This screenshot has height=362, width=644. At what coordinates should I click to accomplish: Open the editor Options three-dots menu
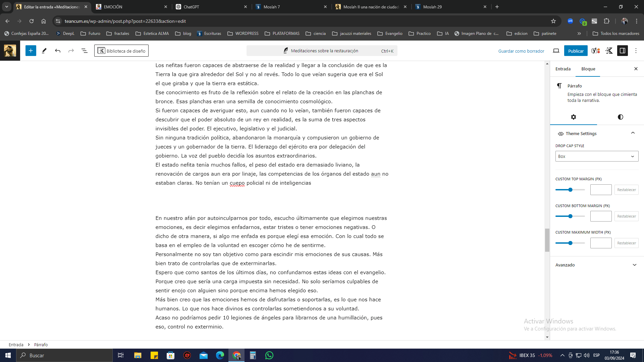[636, 51]
